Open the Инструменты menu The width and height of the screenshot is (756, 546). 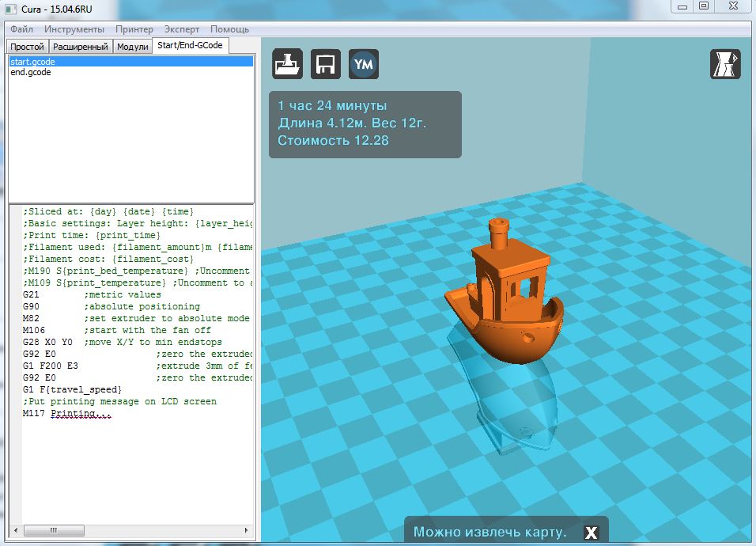coord(74,28)
